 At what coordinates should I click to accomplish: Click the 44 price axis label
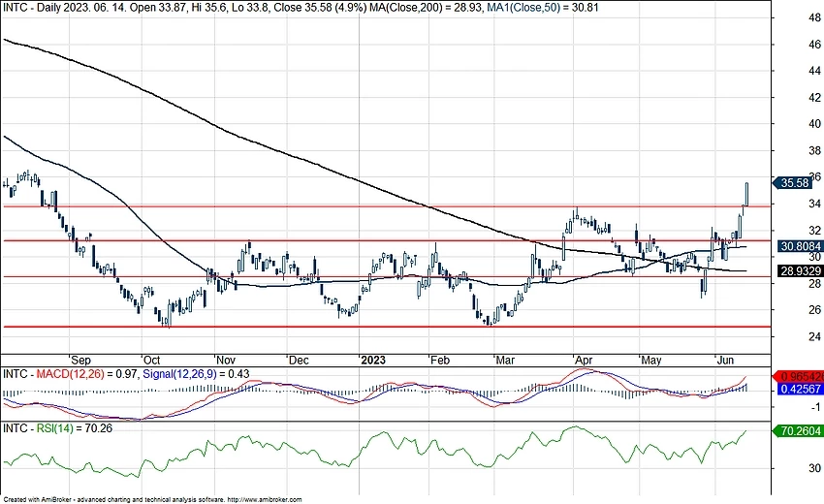pos(814,71)
